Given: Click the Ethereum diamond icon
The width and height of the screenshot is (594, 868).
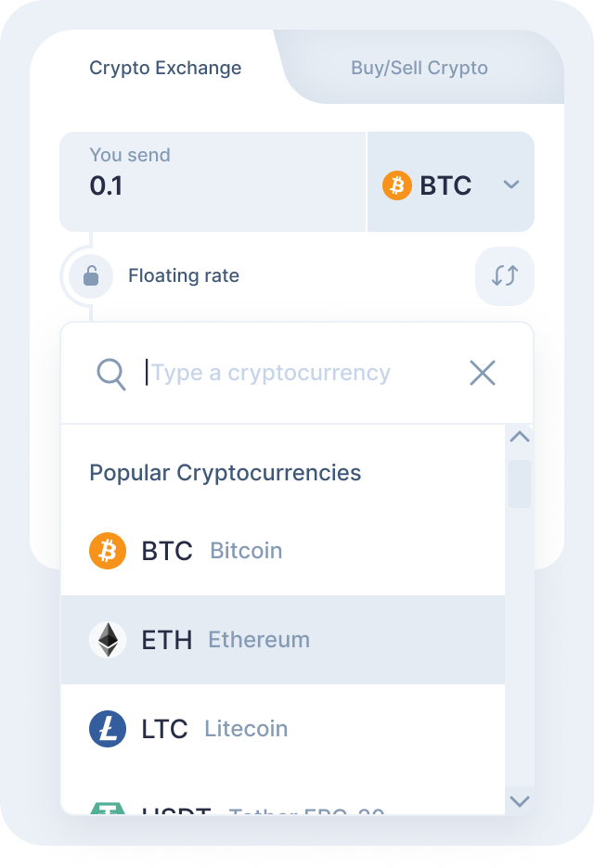Looking at the screenshot, I should point(108,640).
